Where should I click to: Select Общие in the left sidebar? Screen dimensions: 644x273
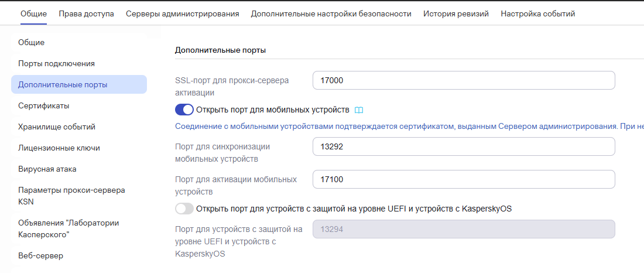(x=32, y=42)
